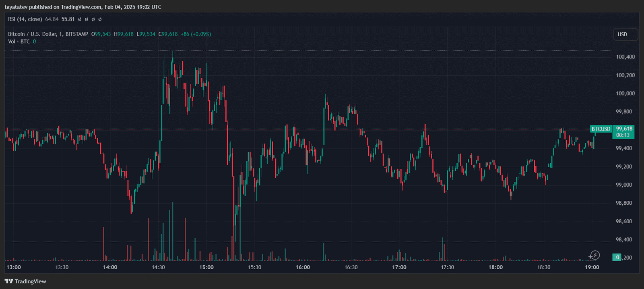Viewport: 644px width, 289px height.
Task: Click the 99,400 price axis label
Action: pyautogui.click(x=624, y=148)
